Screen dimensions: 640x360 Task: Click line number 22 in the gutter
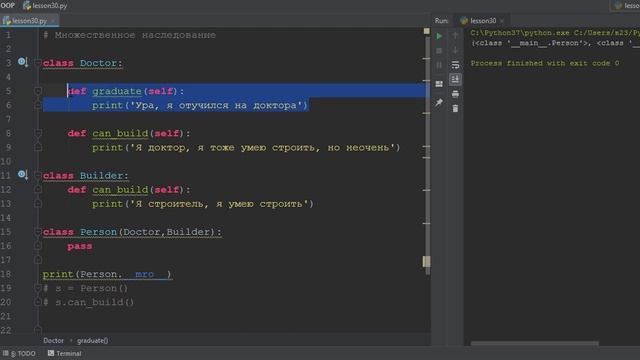click(x=6, y=330)
